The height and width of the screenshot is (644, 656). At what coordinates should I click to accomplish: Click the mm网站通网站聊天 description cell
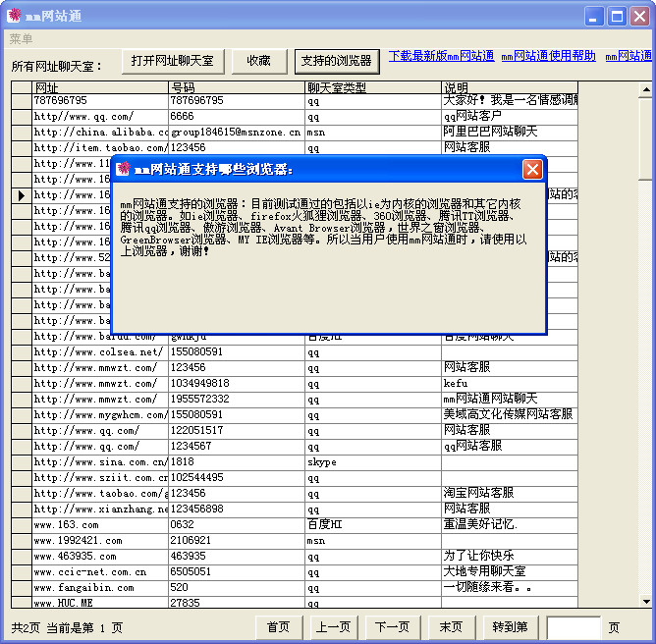pos(510,400)
